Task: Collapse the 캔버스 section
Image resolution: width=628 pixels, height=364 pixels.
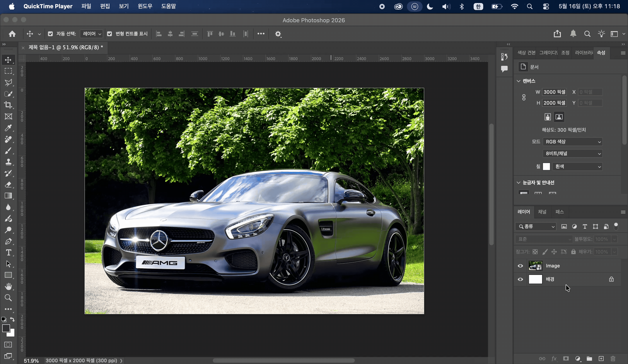Action: pos(519,81)
